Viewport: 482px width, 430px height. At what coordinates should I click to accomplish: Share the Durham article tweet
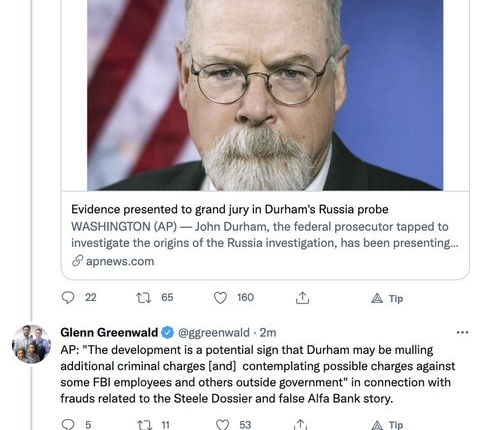[302, 298]
